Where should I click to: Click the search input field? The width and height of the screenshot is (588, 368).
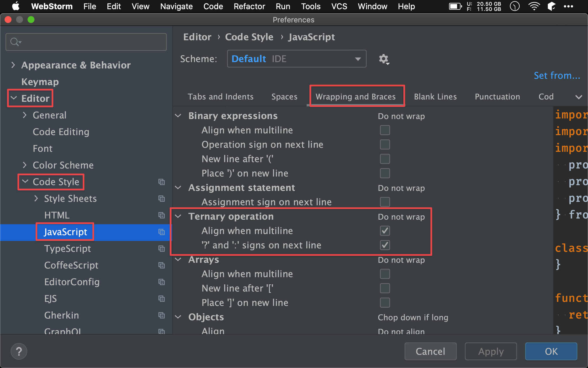pos(86,41)
